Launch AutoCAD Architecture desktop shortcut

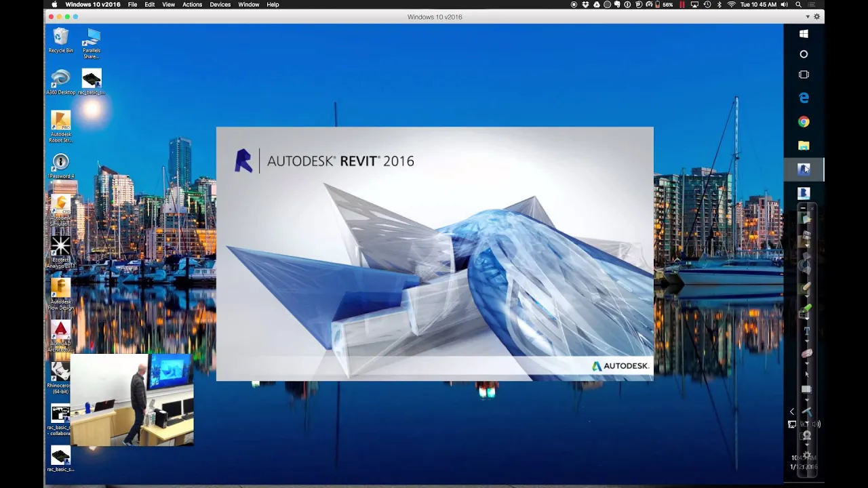click(x=60, y=337)
